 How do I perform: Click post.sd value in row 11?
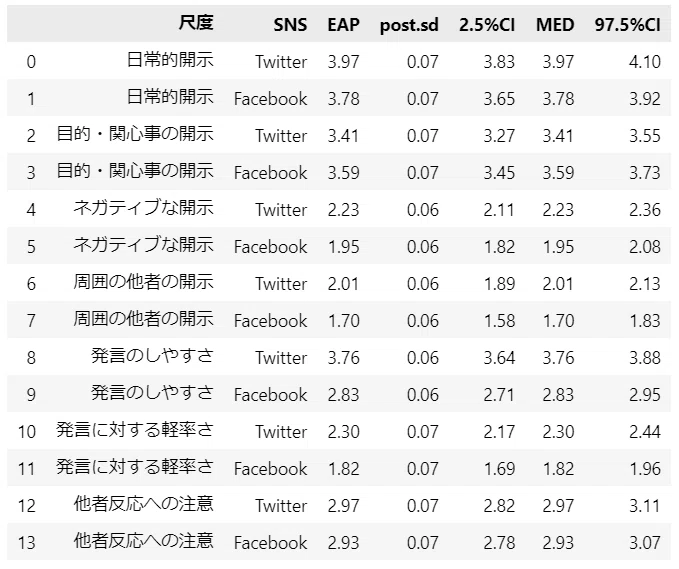click(x=423, y=469)
